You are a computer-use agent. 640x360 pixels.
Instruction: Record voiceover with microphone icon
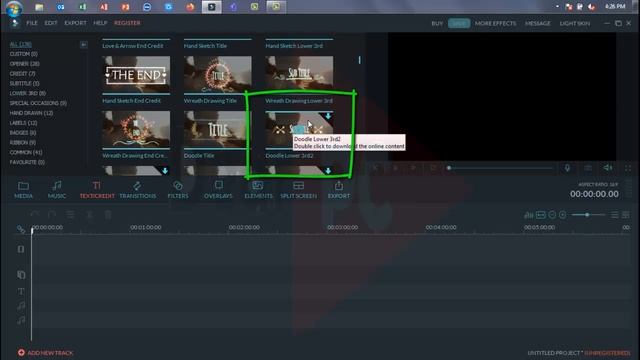click(567, 168)
